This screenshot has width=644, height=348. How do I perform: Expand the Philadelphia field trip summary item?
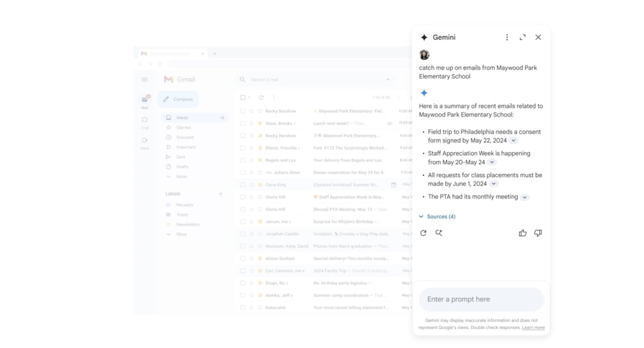pyautogui.click(x=514, y=141)
